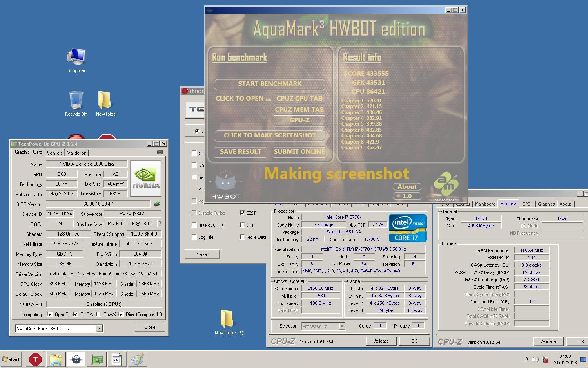
Task: Open About tab in right CPU-Z window
Action: coord(566,204)
